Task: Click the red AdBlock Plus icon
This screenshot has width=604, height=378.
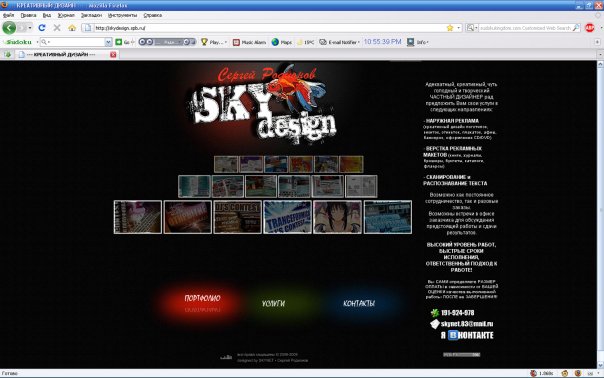Action: [589, 28]
